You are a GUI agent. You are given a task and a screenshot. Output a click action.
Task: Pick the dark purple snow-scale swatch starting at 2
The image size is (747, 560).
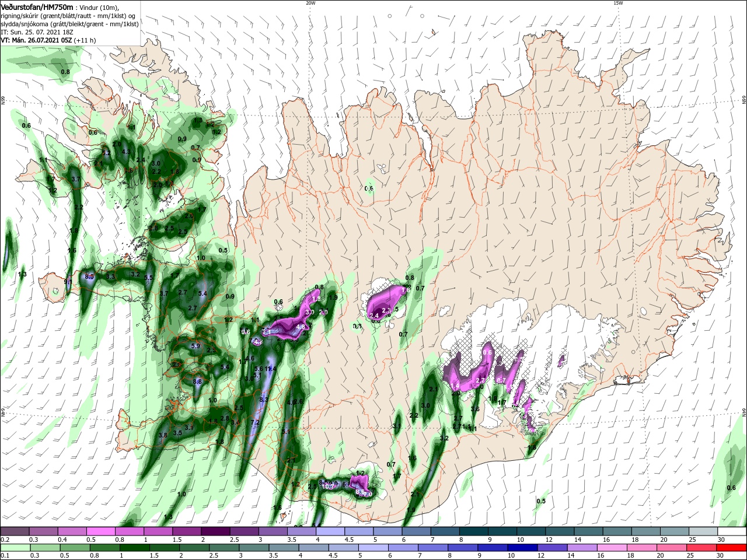coord(215,531)
